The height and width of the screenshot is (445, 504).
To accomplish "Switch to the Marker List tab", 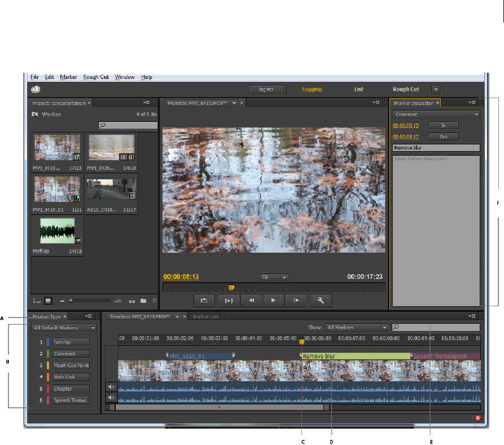I will point(205,317).
